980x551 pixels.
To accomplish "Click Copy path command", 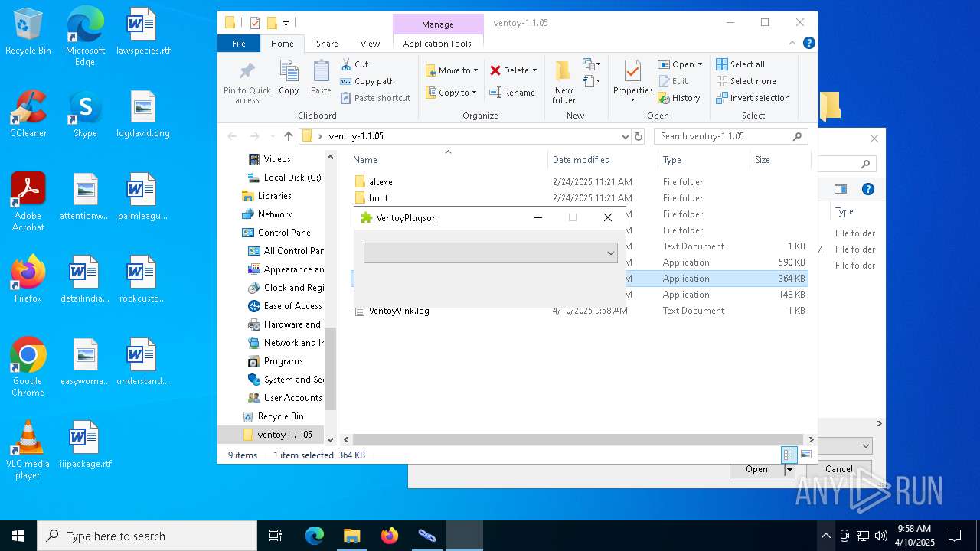I will click(367, 81).
